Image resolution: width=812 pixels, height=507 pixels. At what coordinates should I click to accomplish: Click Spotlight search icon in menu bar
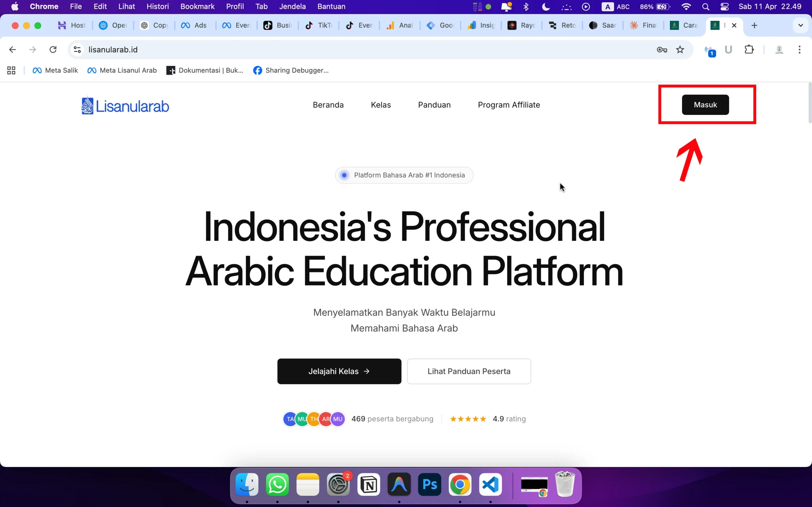[706, 6]
